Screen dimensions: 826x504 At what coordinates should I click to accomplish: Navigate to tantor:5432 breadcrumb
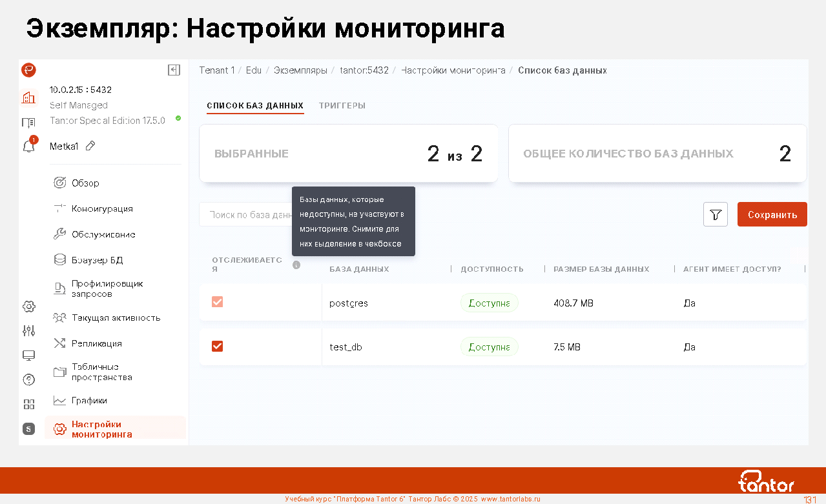(364, 70)
